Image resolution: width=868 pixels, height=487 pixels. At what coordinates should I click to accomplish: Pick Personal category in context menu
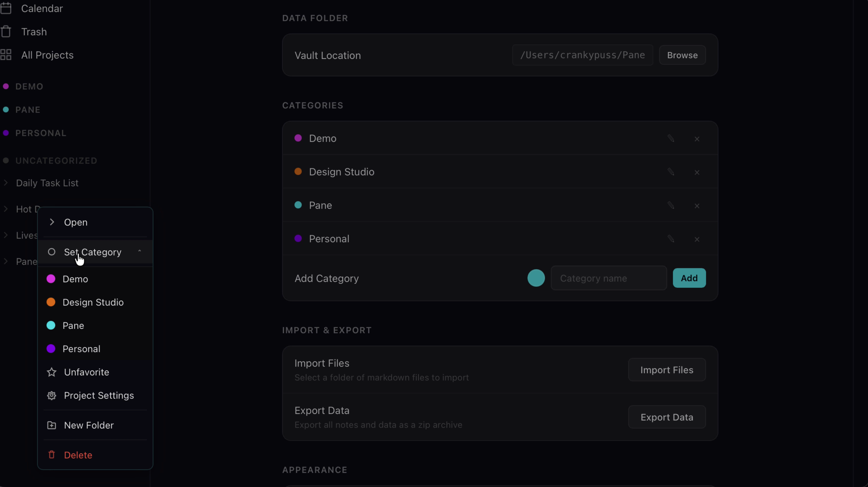click(x=95, y=349)
